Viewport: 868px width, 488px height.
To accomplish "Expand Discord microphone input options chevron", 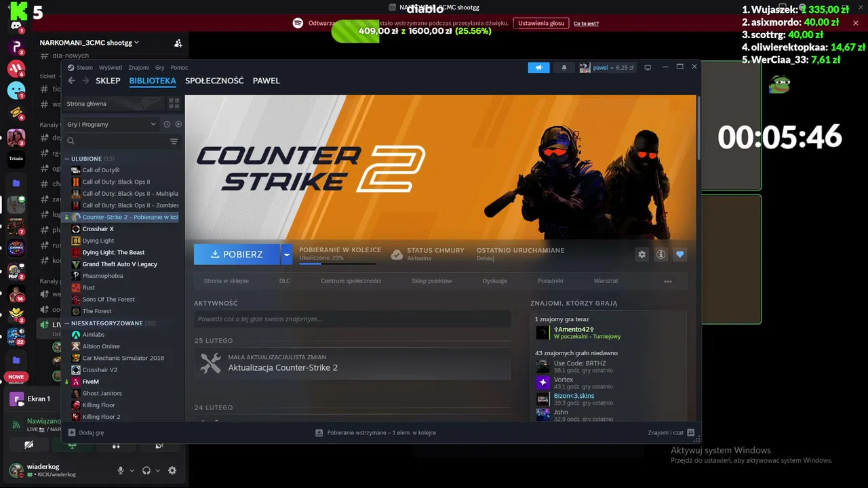I will 132,470.
